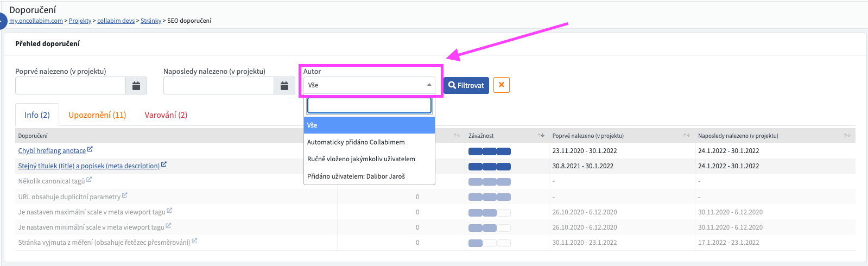Sort the column left of Závažnost
Image resolution: width=868 pixels, height=266 pixels.
point(457,135)
